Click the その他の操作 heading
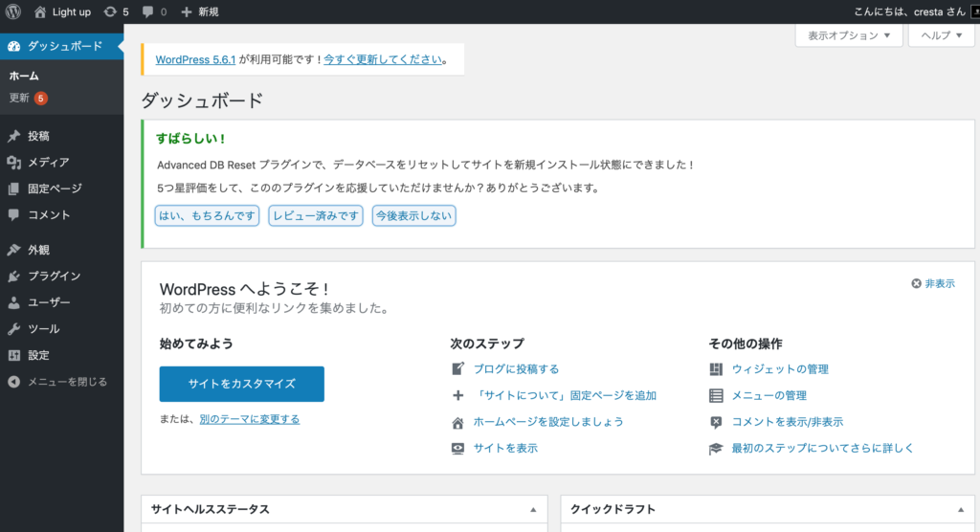Screen dimensions: 980x532 [745, 344]
